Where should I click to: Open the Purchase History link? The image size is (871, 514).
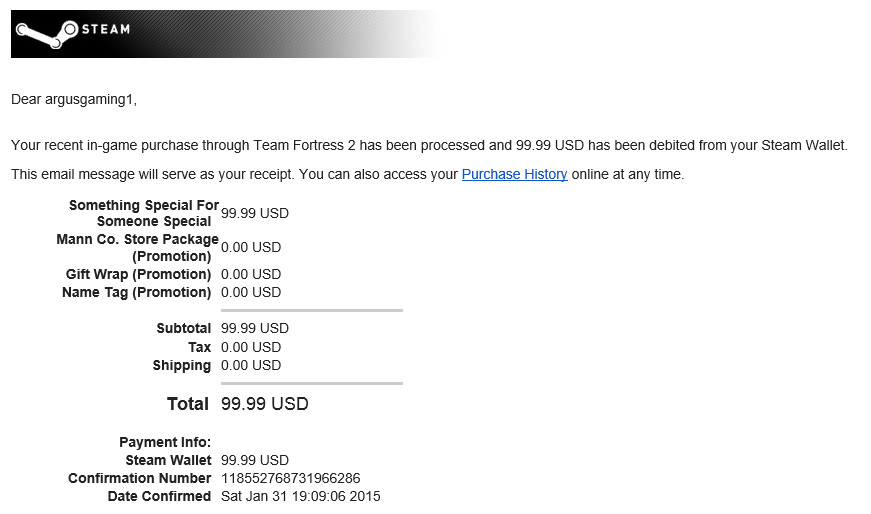(514, 174)
